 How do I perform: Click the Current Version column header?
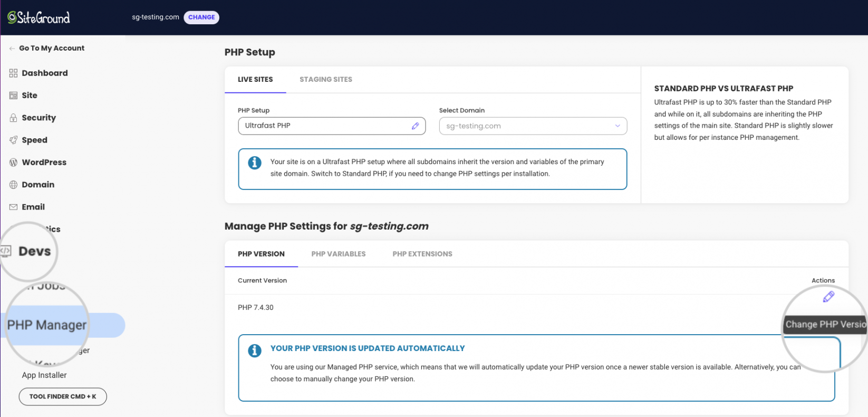coord(262,280)
